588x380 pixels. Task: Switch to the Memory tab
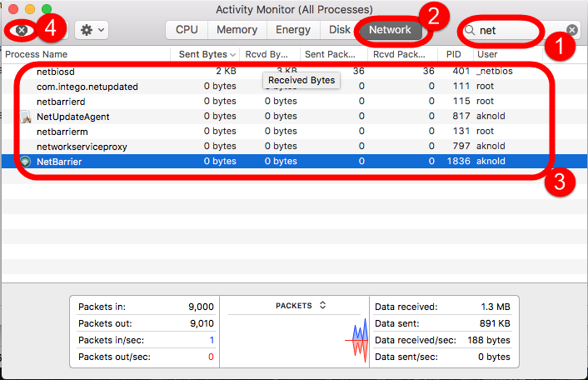237,30
